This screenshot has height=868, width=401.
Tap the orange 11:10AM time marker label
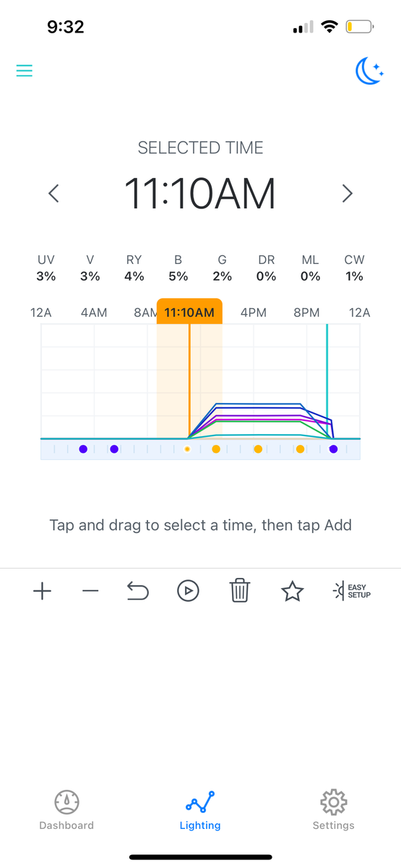(x=189, y=312)
